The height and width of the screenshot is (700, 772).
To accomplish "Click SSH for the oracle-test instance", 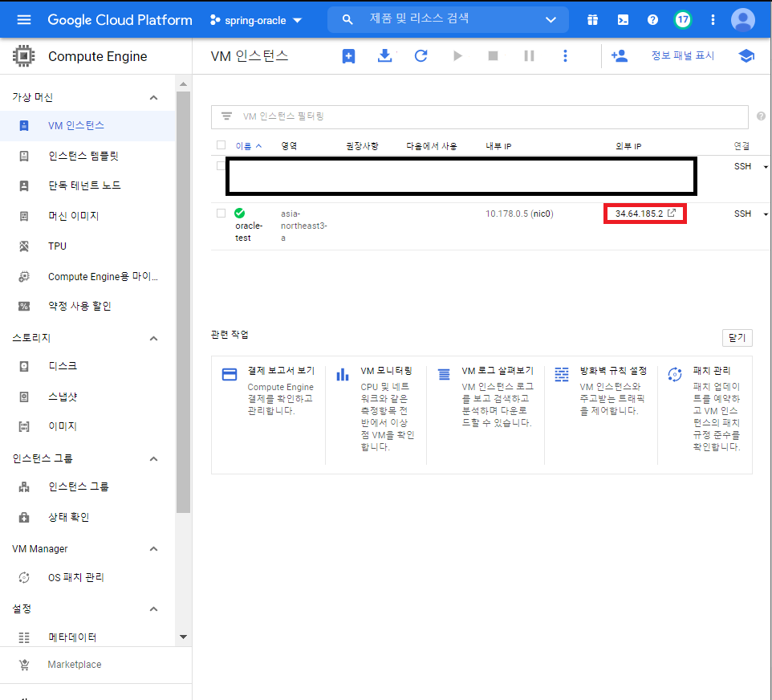I will [x=742, y=214].
